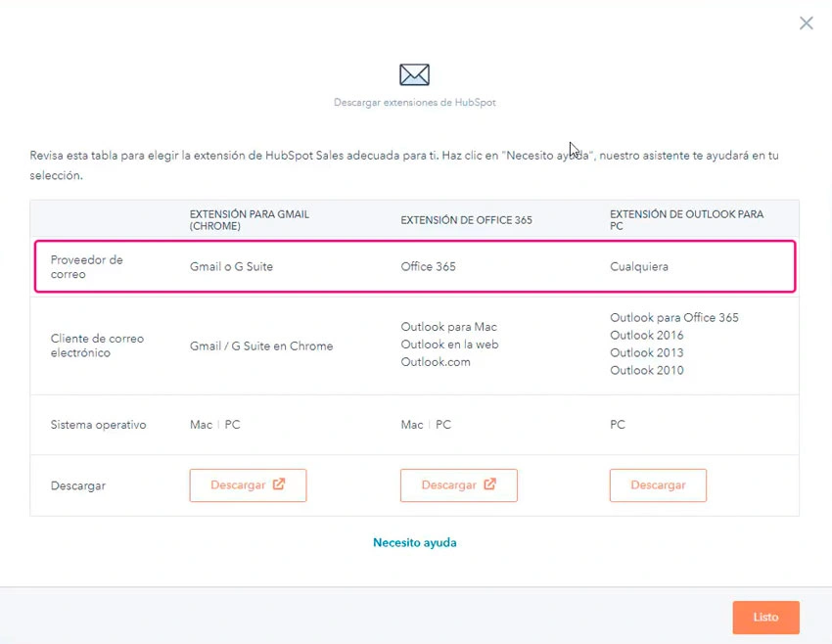This screenshot has height=644, width=832.
Task: Click the Proveedor de correo row label
Action: click(x=86, y=267)
